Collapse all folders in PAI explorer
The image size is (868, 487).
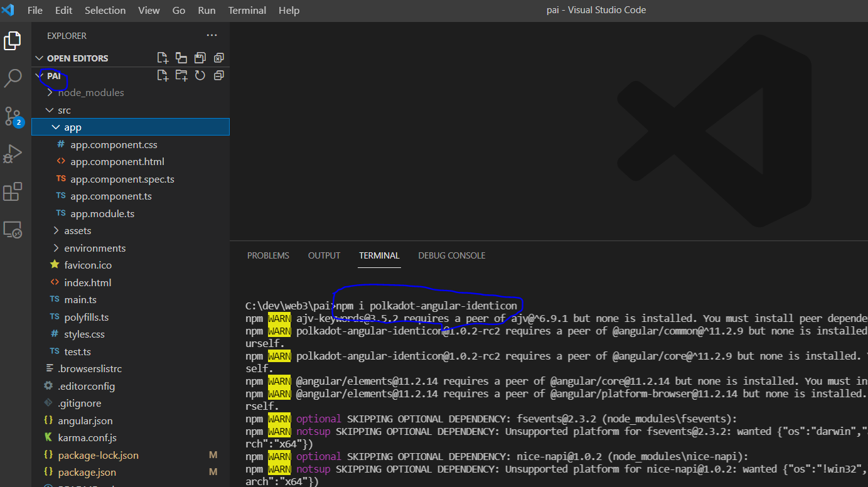pos(218,75)
